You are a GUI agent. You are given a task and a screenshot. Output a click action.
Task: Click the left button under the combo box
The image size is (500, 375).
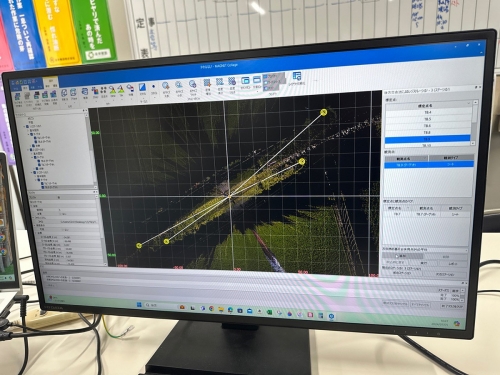point(403,256)
